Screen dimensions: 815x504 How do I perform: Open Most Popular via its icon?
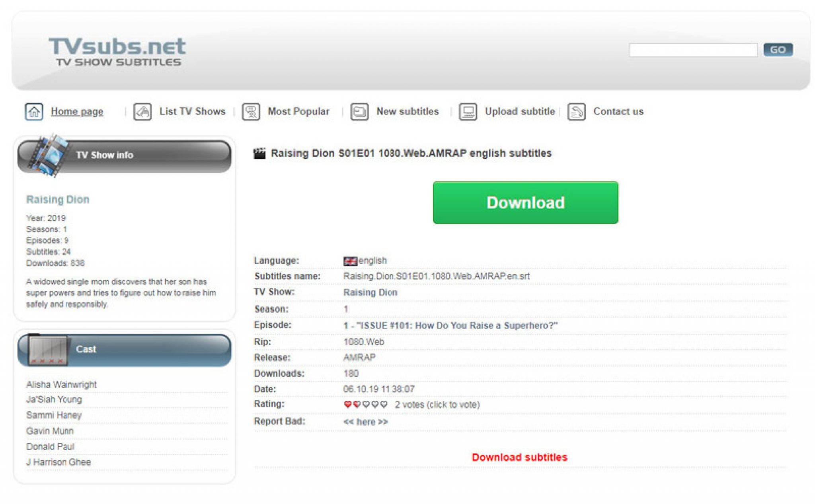pos(251,112)
